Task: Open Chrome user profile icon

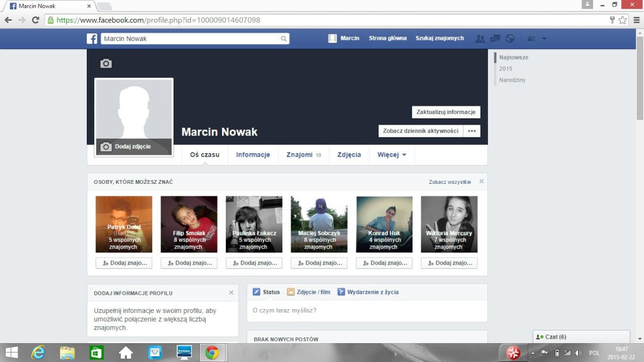Action: point(587,4)
